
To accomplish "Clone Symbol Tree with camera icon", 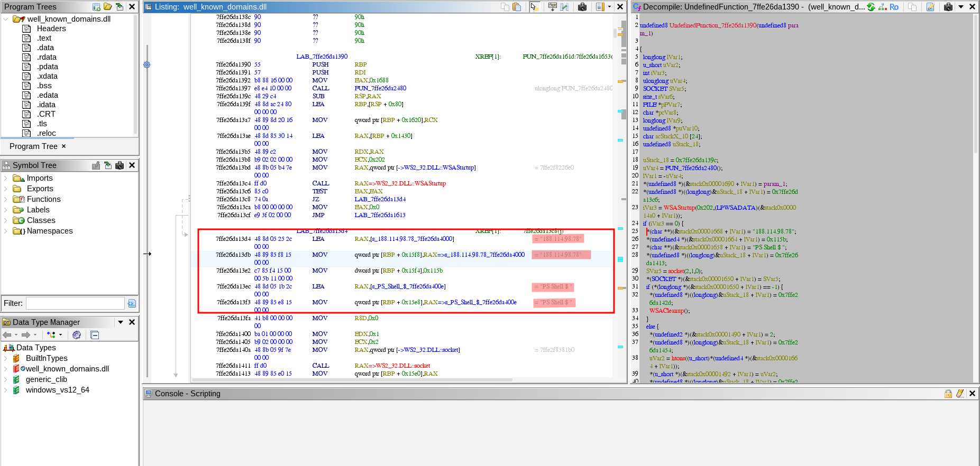I will 120,165.
